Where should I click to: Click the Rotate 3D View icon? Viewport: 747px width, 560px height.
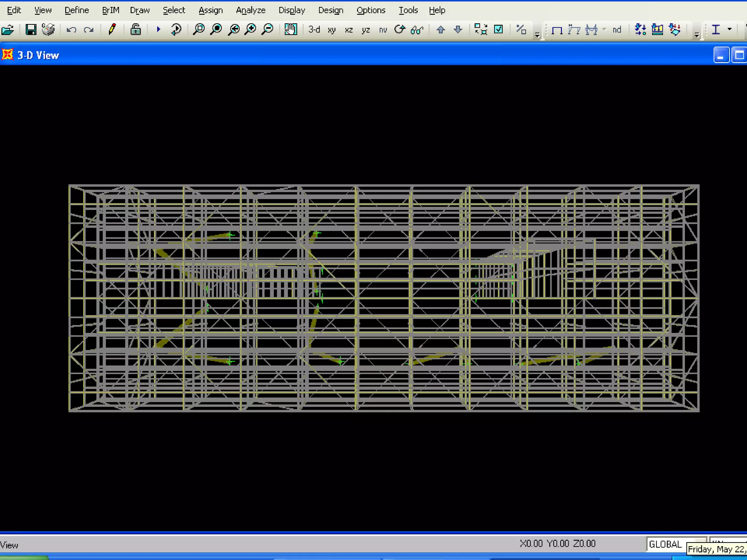coord(400,30)
